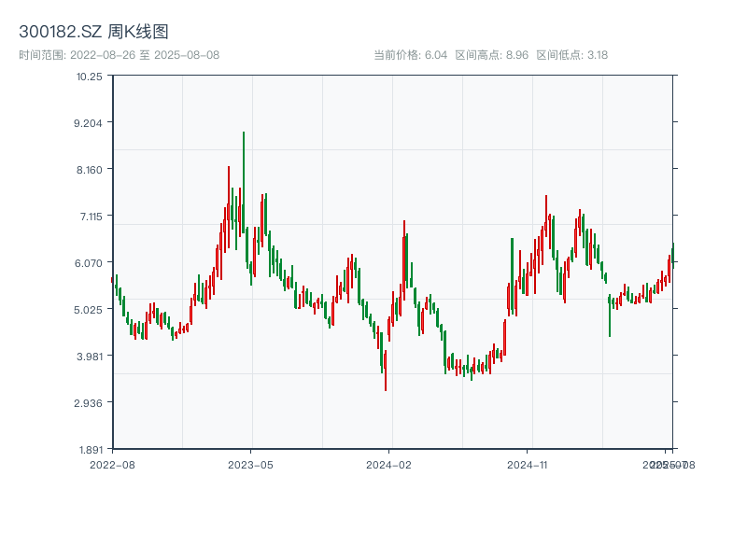The width and height of the screenshot is (747, 560).
Task: Click the range low label 区间低点: 3.18
Action: click(x=572, y=55)
